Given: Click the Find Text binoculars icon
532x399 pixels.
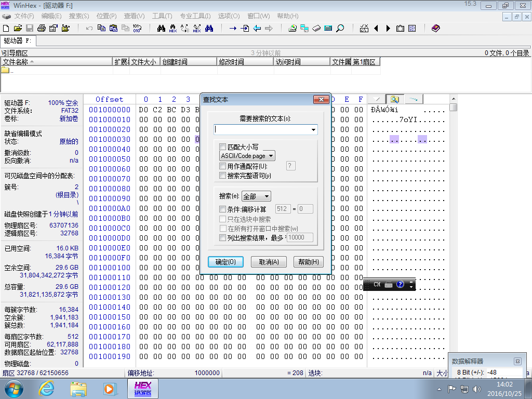Looking at the screenshot, I should click(161, 28).
